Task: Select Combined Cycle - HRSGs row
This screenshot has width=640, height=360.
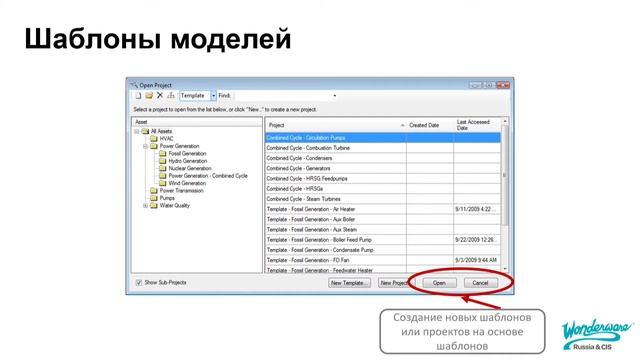Action: [x=383, y=189]
